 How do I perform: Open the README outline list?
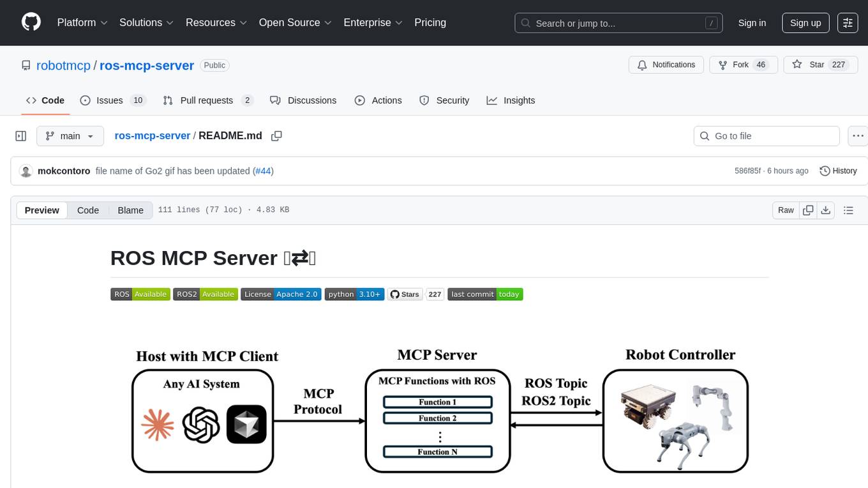point(848,210)
